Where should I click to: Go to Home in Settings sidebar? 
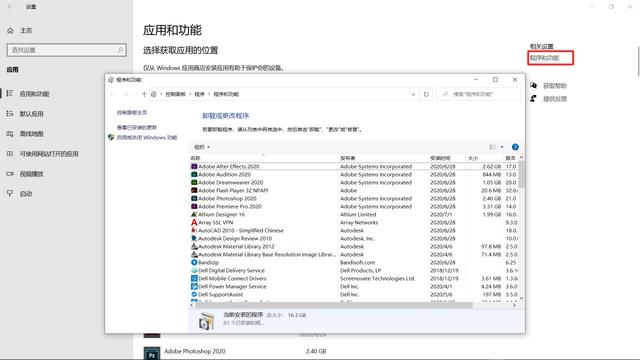tap(26, 31)
